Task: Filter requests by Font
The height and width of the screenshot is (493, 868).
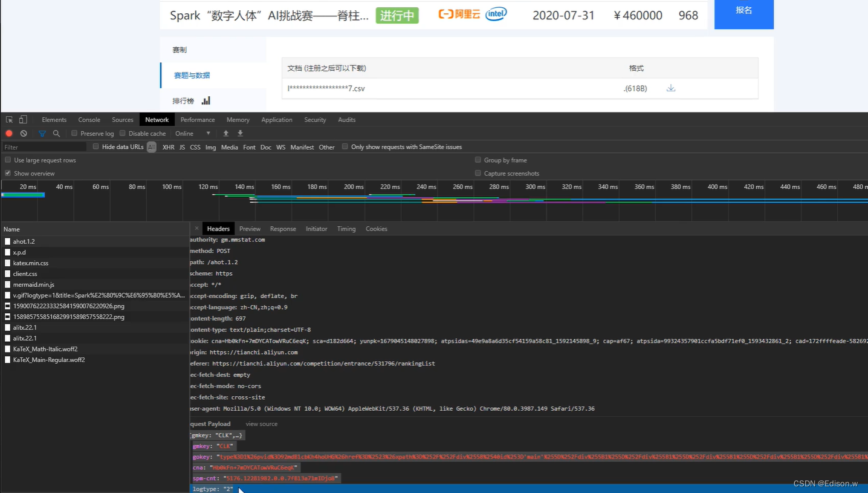Action: tap(249, 147)
